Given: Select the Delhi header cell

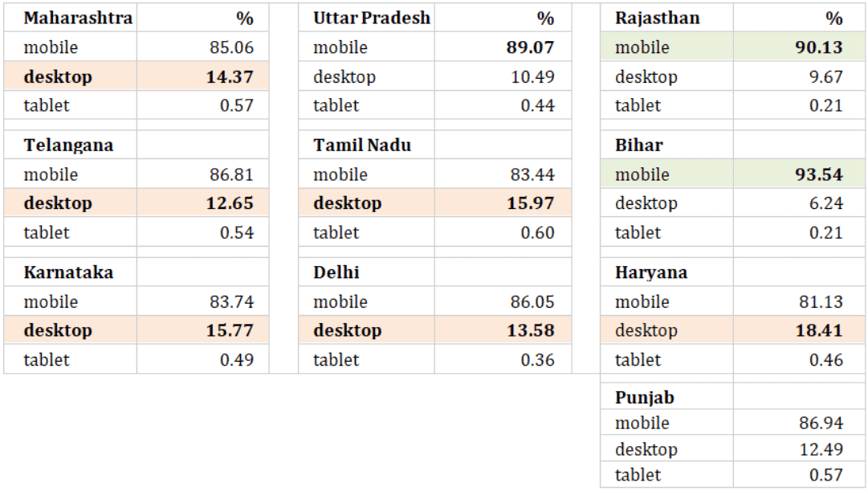Looking at the screenshot, I should tap(366, 272).
